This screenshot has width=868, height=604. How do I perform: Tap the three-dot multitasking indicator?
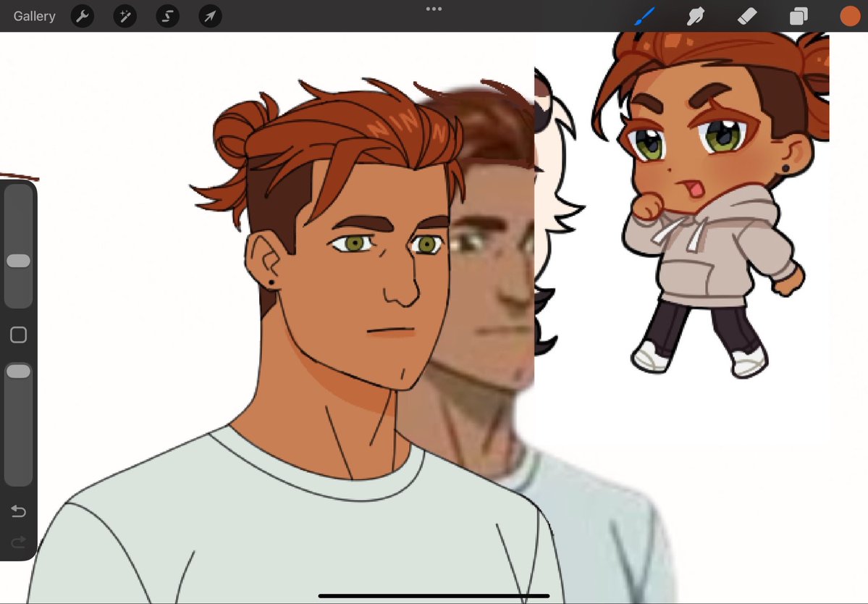pyautogui.click(x=434, y=9)
